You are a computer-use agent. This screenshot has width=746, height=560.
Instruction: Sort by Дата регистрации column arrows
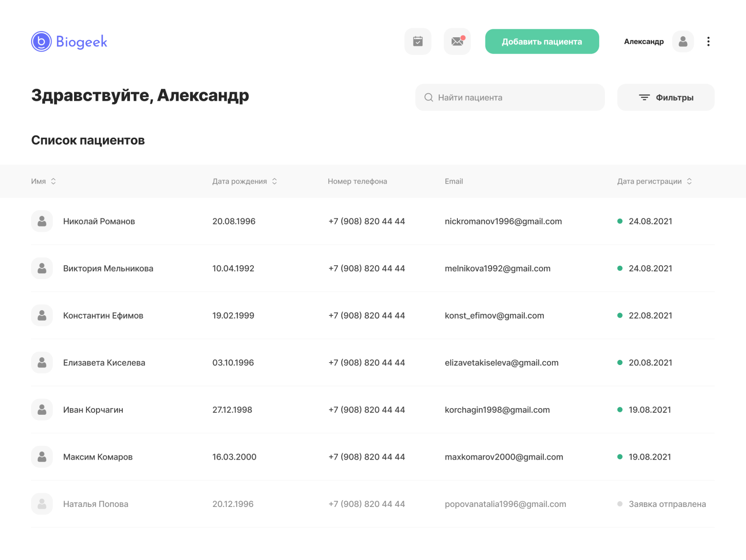pos(689,181)
